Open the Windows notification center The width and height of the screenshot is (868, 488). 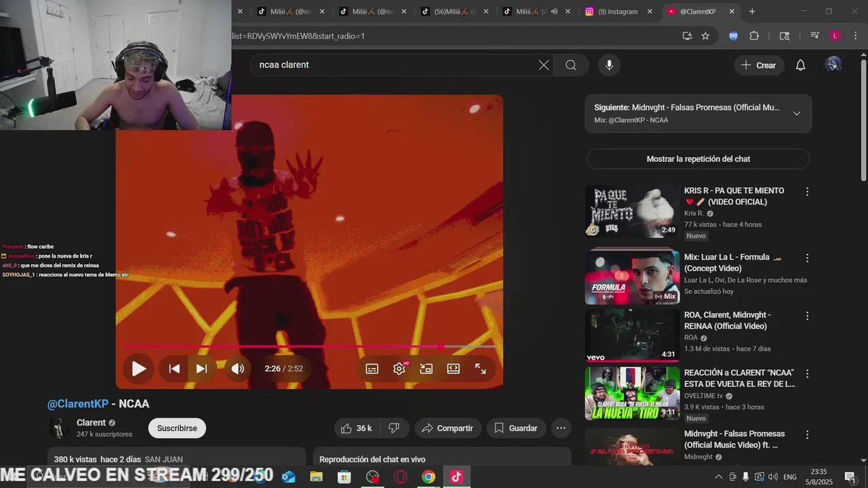click(x=850, y=477)
